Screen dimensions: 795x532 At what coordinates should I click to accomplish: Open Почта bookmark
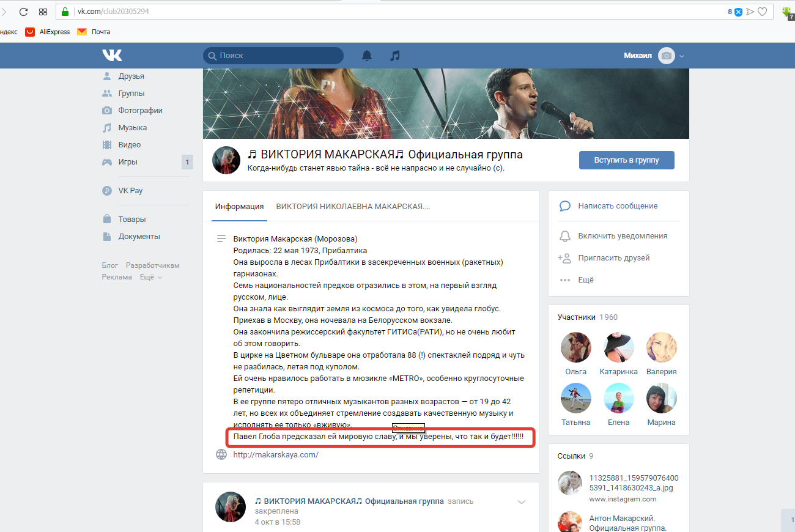[x=94, y=32]
